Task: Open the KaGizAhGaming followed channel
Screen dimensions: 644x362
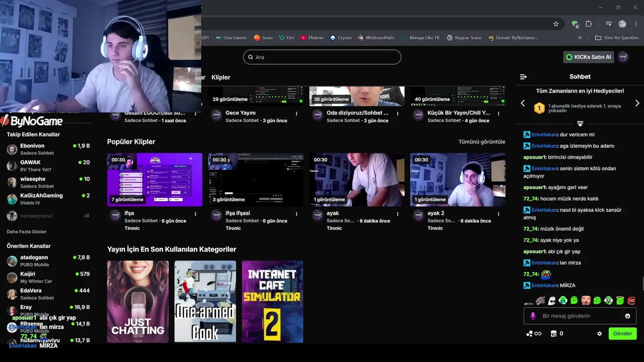Action: coord(48,199)
